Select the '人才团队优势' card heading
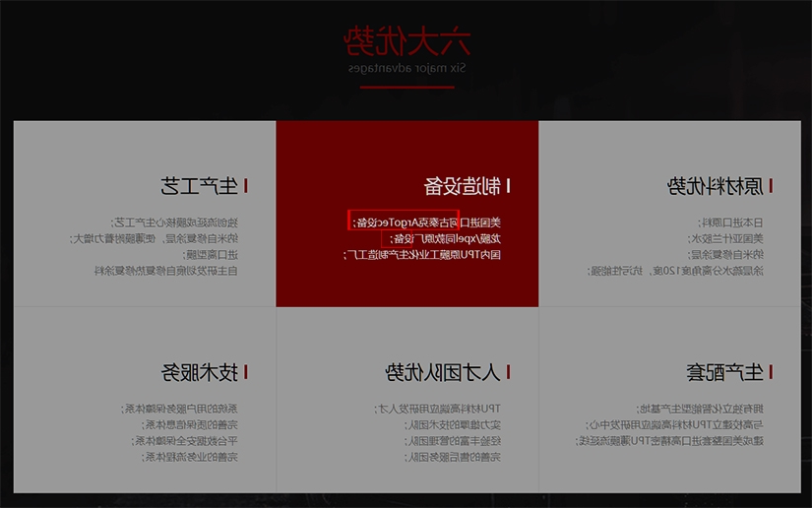The width and height of the screenshot is (812, 508). (443, 372)
